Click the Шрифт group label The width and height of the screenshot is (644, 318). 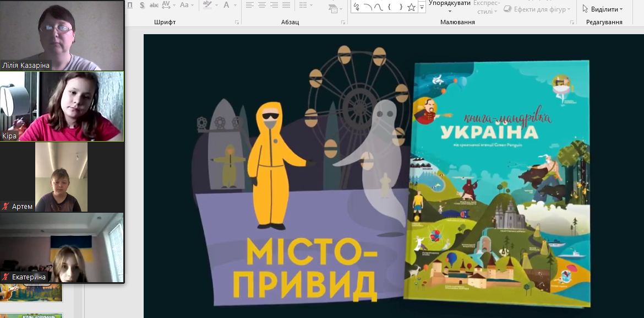tap(165, 22)
